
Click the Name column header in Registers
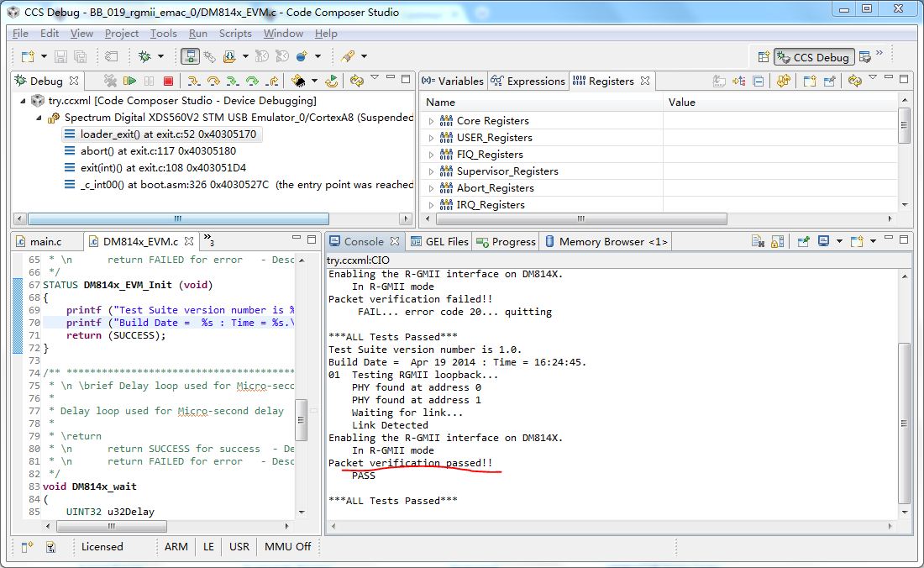point(542,103)
